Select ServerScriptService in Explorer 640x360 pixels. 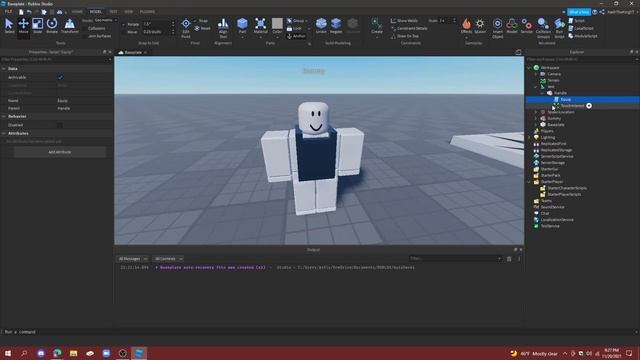[557, 156]
